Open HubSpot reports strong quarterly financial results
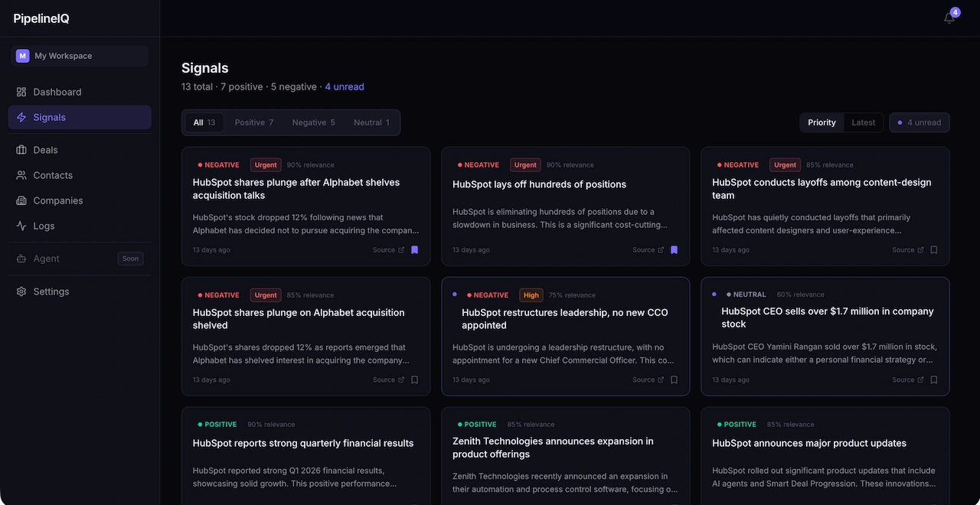This screenshot has width=980, height=505. [303, 443]
